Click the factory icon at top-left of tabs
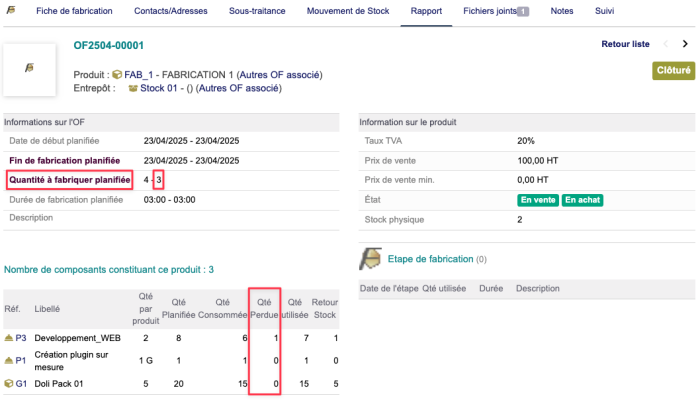This screenshot has width=700, height=400. tap(14, 11)
